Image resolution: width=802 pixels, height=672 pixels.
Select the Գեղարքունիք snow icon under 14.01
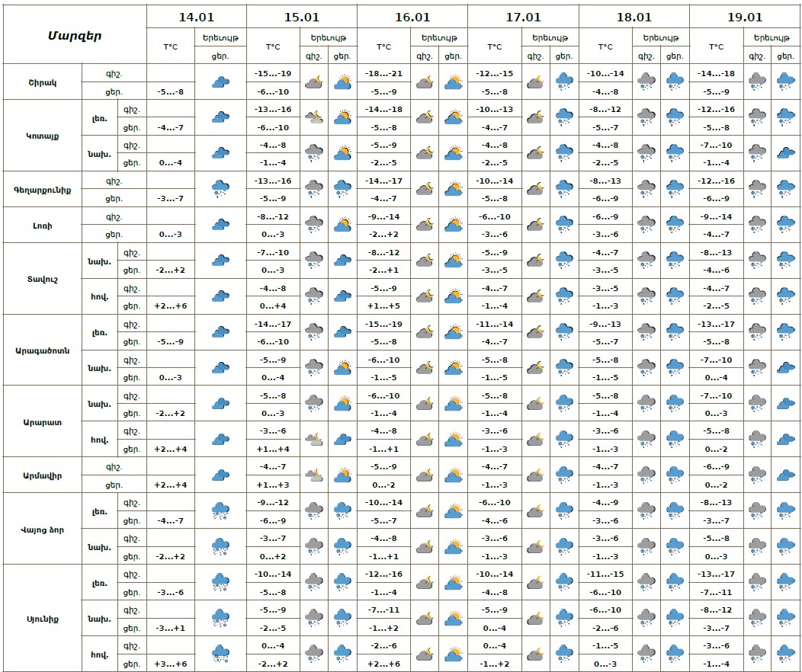221,189
